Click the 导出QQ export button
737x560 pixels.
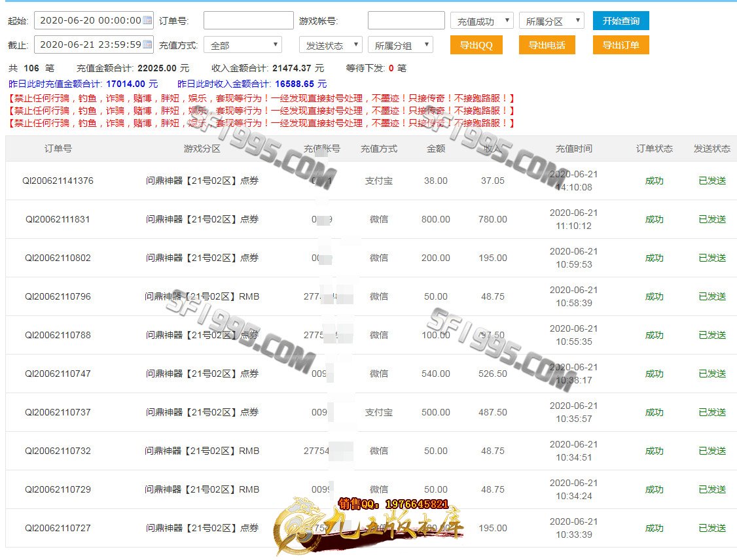pos(476,45)
